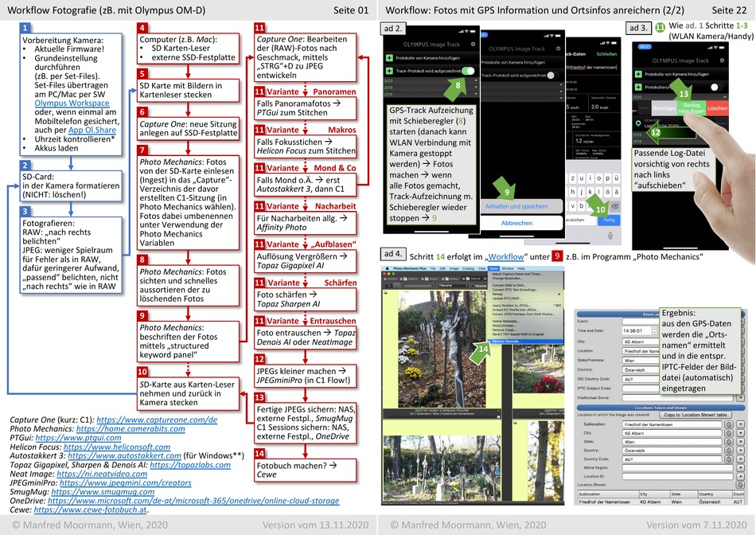Open the dropdown arrow beside the Sublocation field
This screenshot has height=535, width=756.
click(x=740, y=424)
